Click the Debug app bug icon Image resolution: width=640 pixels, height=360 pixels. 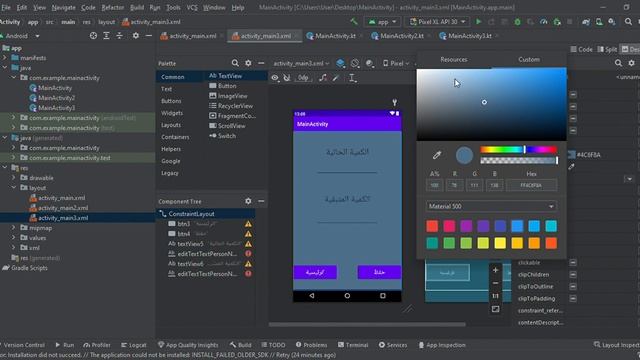click(517, 22)
